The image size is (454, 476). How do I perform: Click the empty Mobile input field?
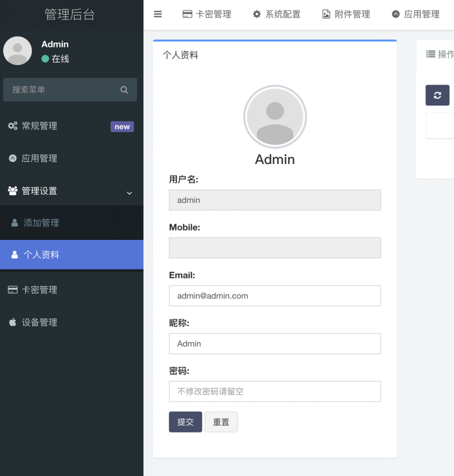point(275,248)
